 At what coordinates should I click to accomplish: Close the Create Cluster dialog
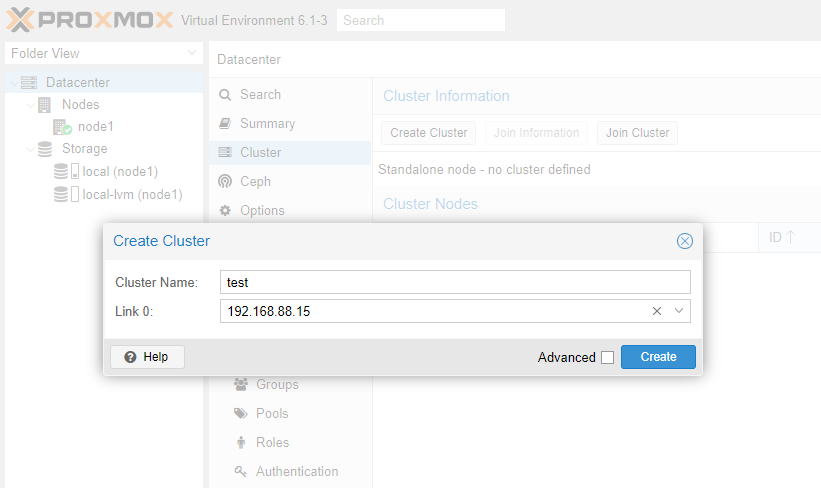pyautogui.click(x=685, y=241)
